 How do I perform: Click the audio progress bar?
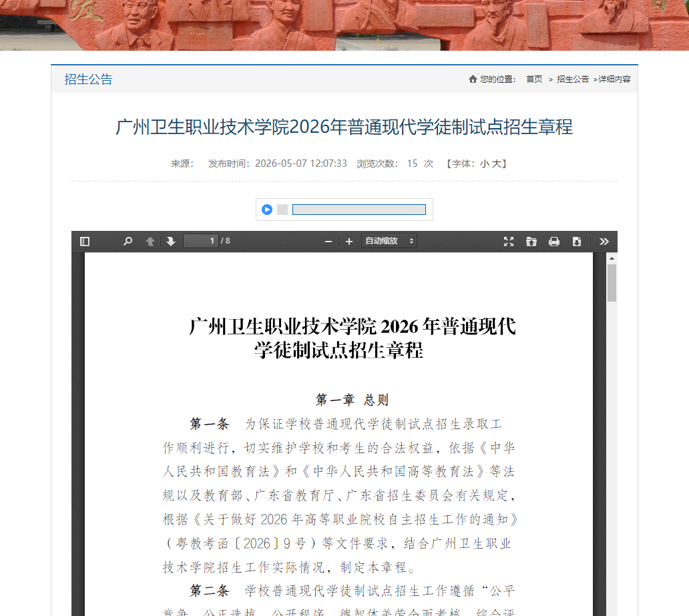pos(359,210)
